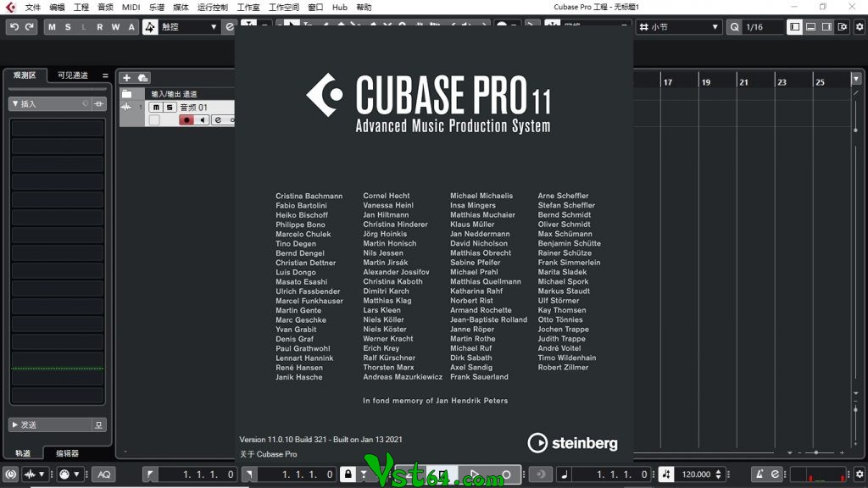Open channel settings (e) on 音频 01
This screenshot has width=868, height=488.
[x=218, y=120]
